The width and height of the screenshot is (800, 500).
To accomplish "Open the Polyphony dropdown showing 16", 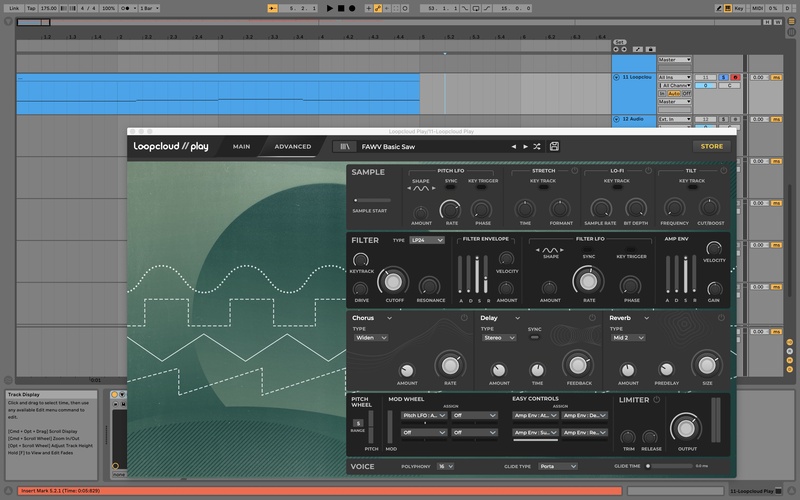I will 445,466.
